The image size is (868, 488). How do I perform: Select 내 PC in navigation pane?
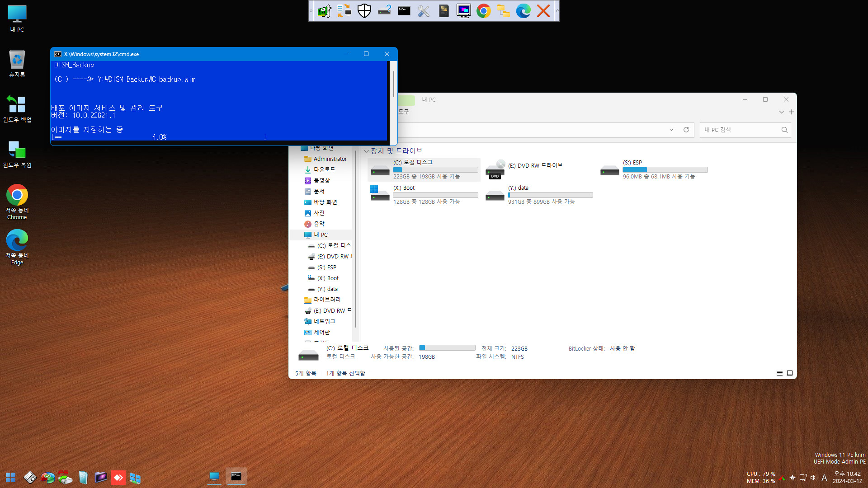click(x=321, y=235)
